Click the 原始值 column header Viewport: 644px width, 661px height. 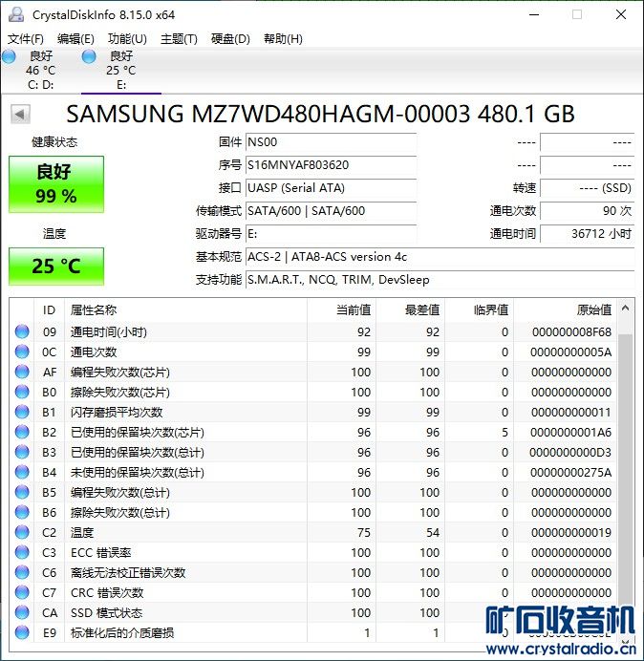pos(565,310)
